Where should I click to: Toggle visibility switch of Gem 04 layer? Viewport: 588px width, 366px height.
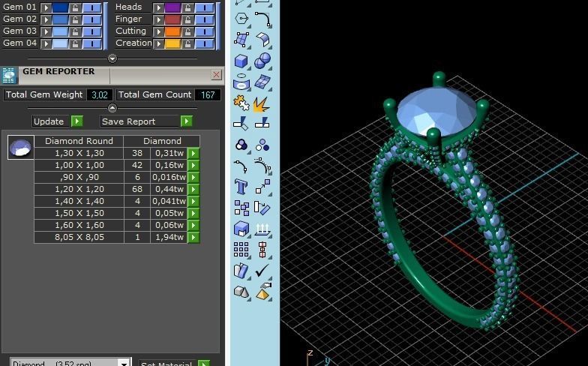click(x=91, y=43)
